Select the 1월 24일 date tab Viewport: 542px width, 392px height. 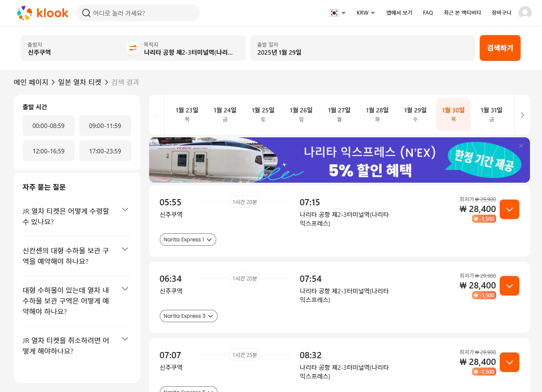[225, 114]
